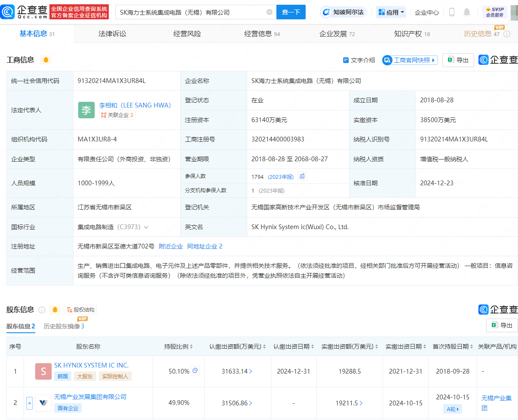The image size is (518, 420).
Task: Click the info icon next to 历史信息
Action: point(507,34)
